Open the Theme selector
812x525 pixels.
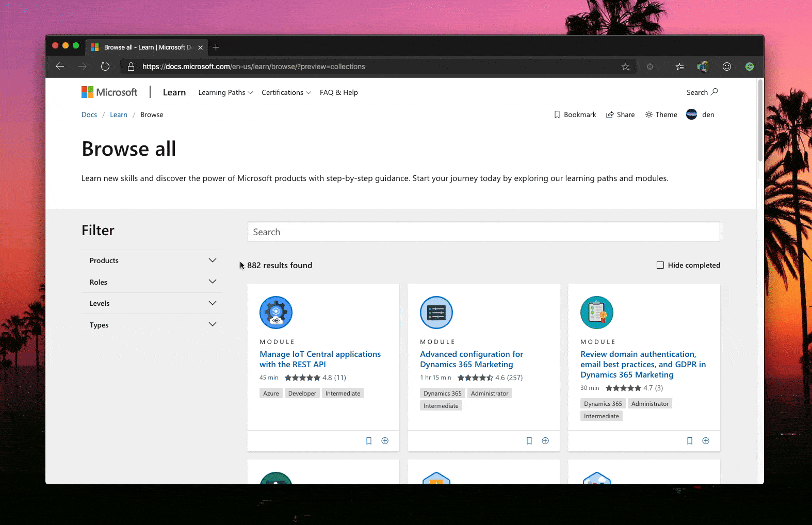661,114
